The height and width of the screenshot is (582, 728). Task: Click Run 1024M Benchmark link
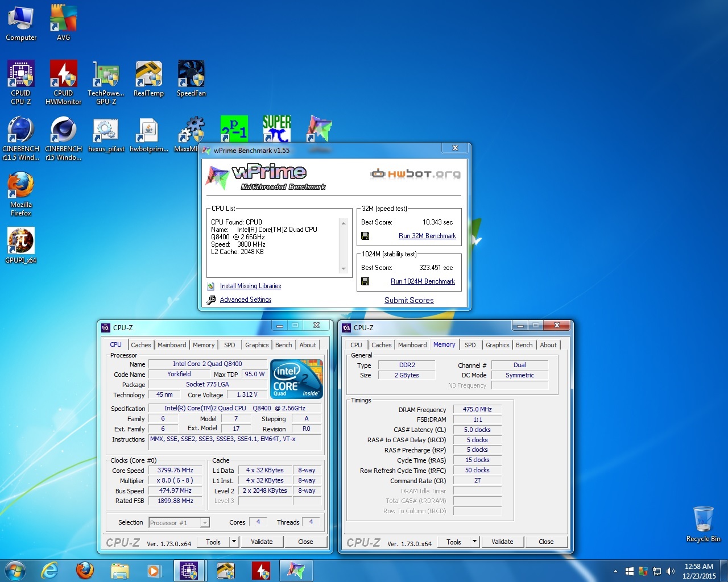coord(423,281)
